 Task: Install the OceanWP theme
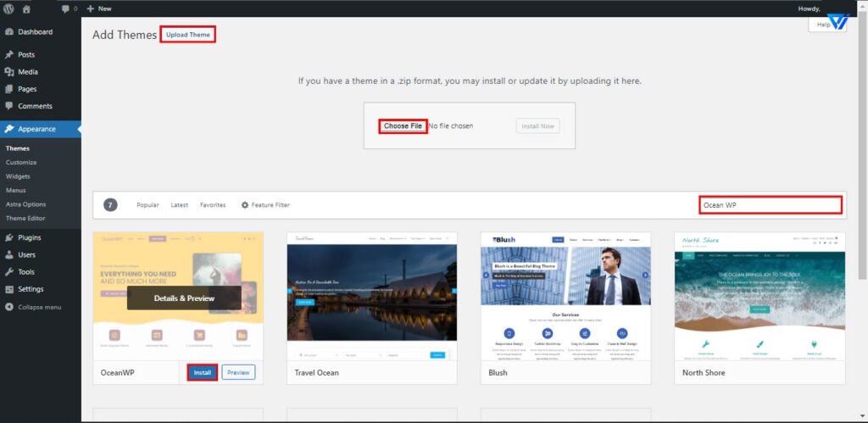(202, 373)
